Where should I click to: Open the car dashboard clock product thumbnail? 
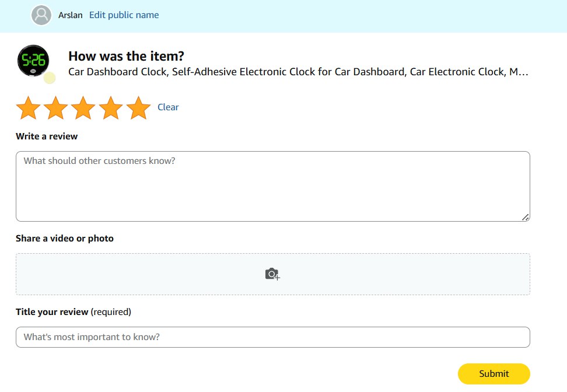33,61
